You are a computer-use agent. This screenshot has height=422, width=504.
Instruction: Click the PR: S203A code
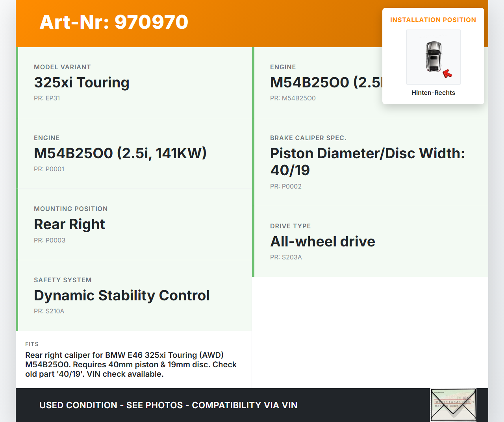286,257
